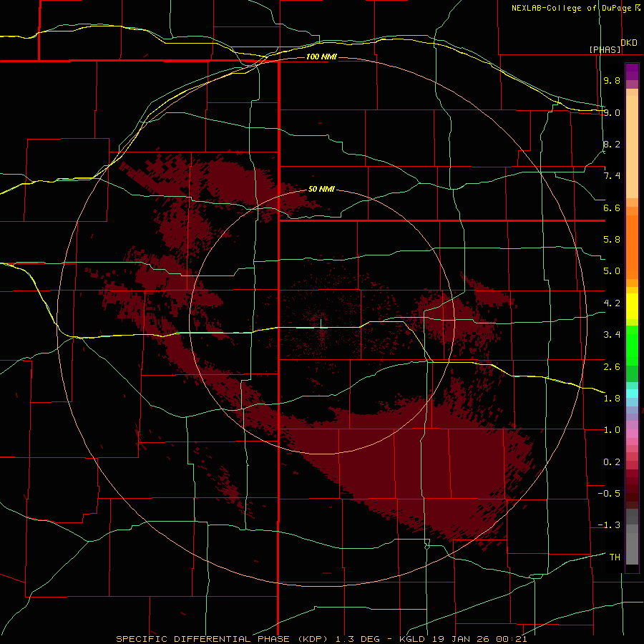Click the 100 NMI range ring label

tap(321, 57)
